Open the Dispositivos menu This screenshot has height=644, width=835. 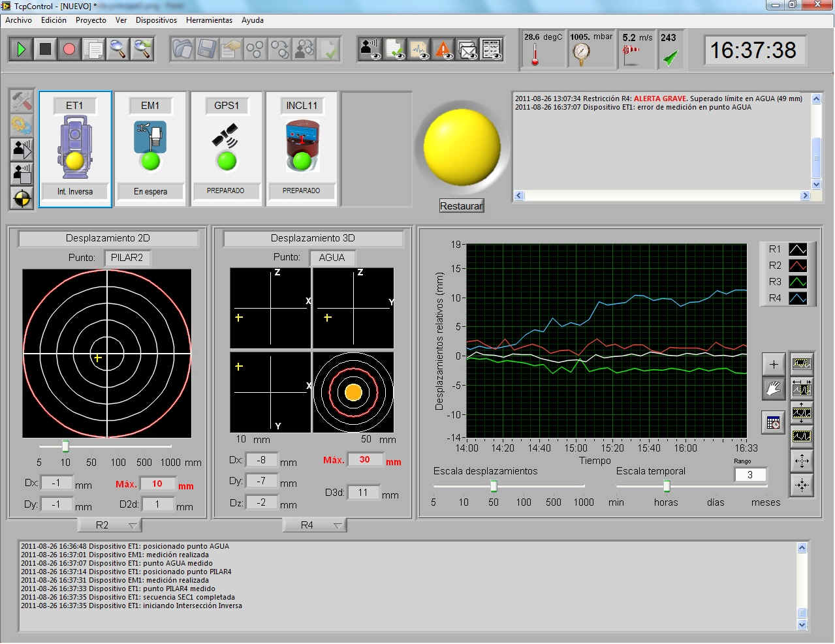156,20
